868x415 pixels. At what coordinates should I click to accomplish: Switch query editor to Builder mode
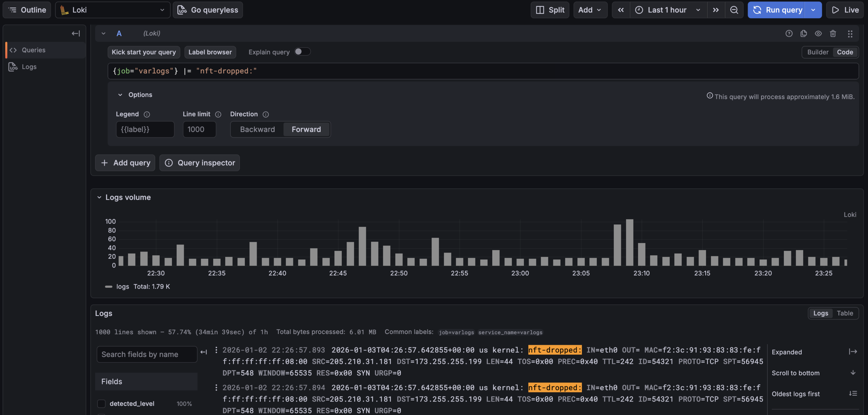[817, 52]
